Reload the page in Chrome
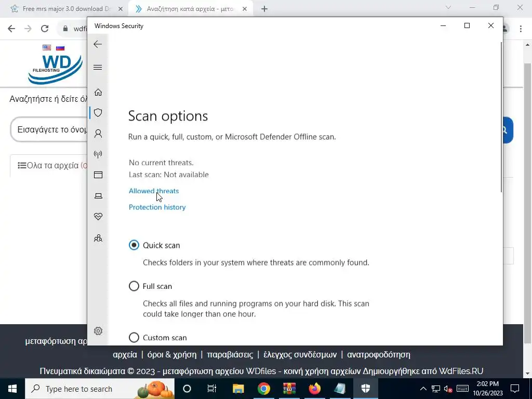The height and width of the screenshot is (399, 532). pyautogui.click(x=45, y=29)
